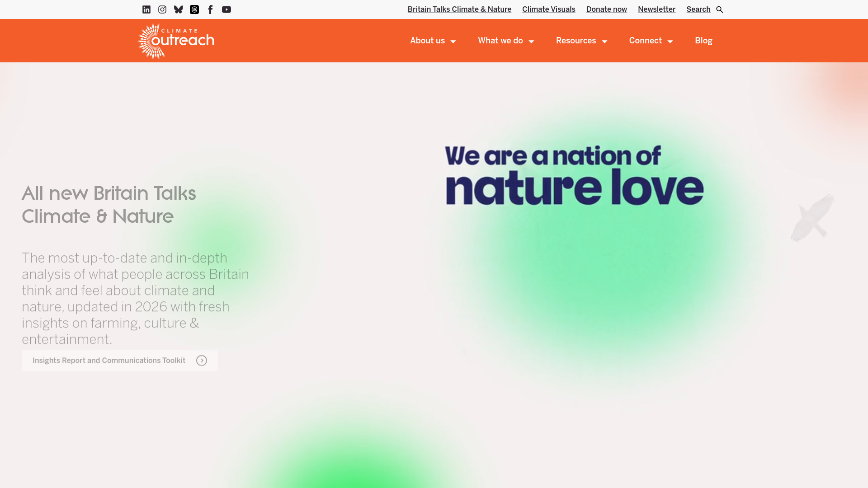Image resolution: width=868 pixels, height=488 pixels.
Task: Open the Climate Visuals link
Action: (548, 9)
